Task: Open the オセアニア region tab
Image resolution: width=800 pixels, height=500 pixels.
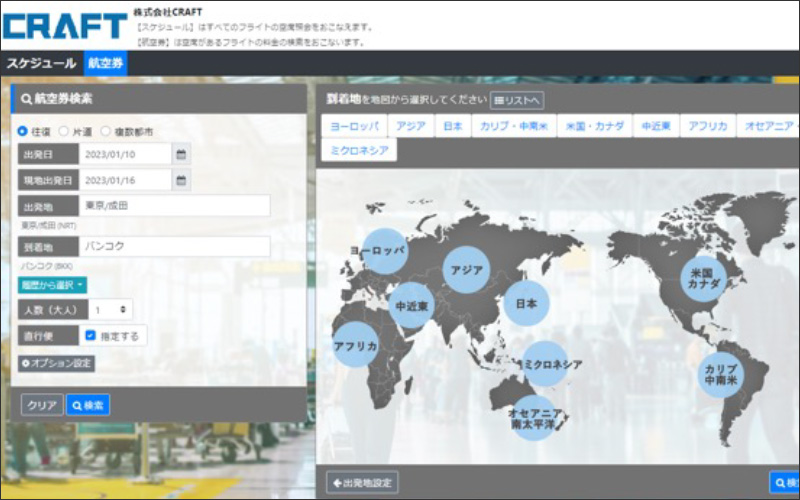Action: pos(768,126)
